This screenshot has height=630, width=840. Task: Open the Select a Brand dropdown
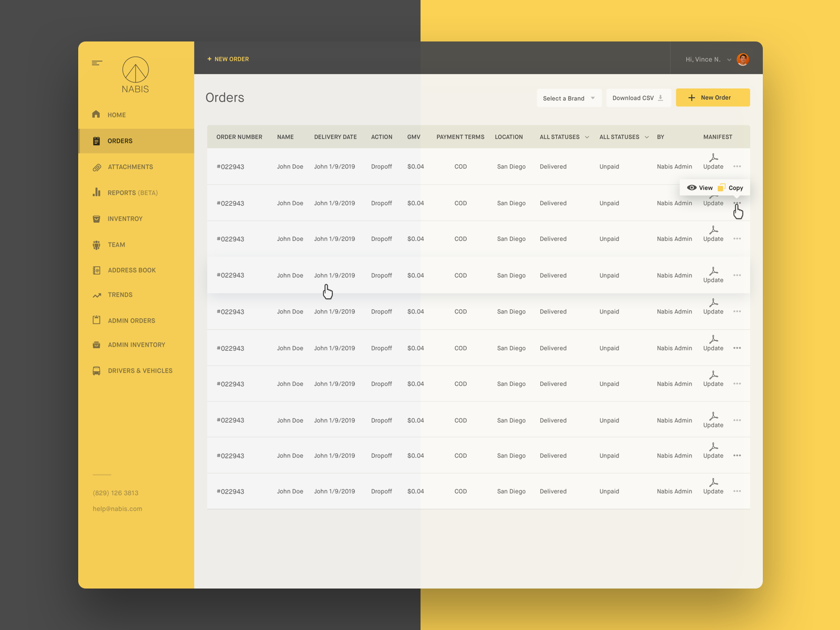(569, 98)
